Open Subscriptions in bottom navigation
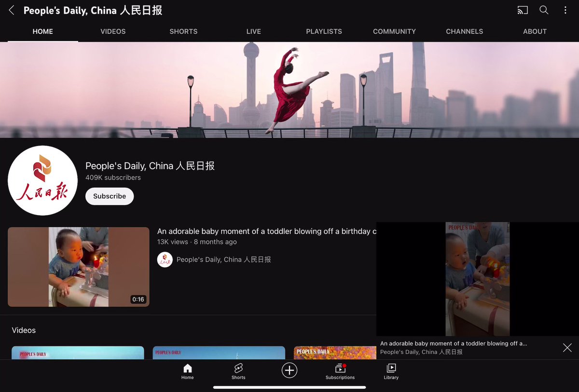The width and height of the screenshot is (579, 392). pos(340,371)
